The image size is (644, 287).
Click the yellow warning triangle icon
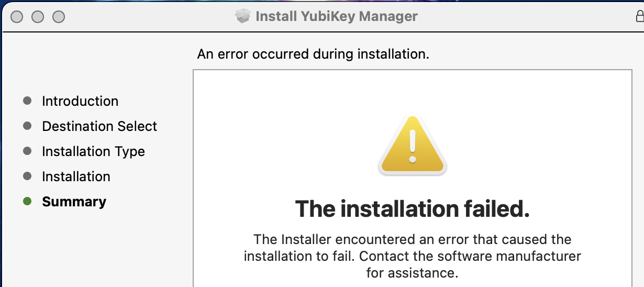412,145
